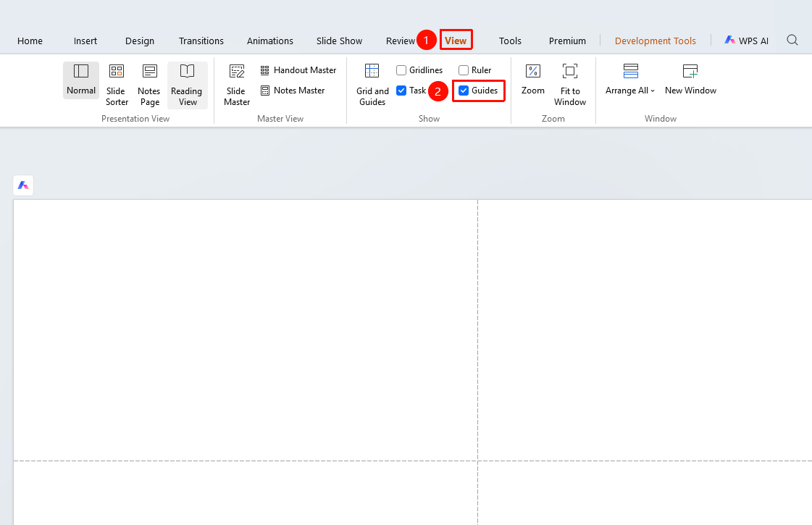Select the Slide Show tab
This screenshot has width=812, height=525.
(339, 41)
